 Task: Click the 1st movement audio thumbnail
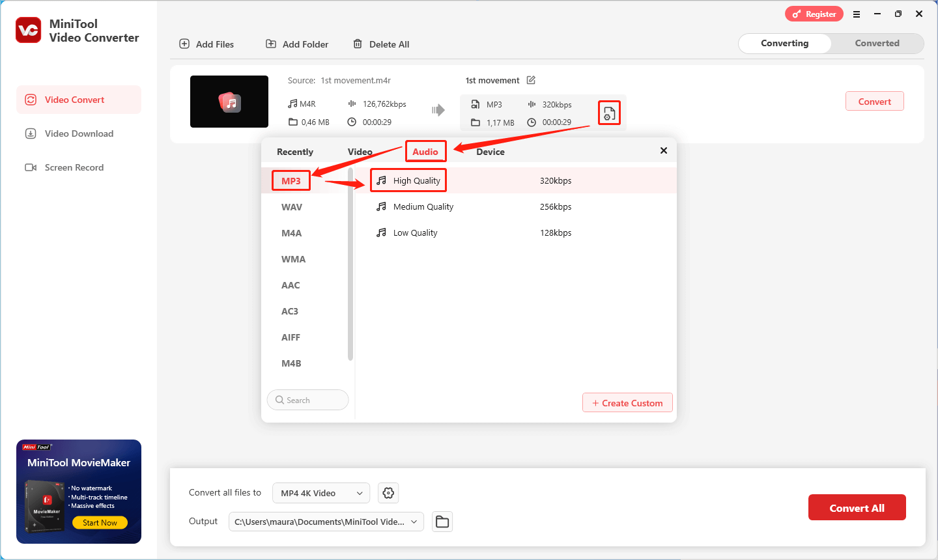pos(229,102)
